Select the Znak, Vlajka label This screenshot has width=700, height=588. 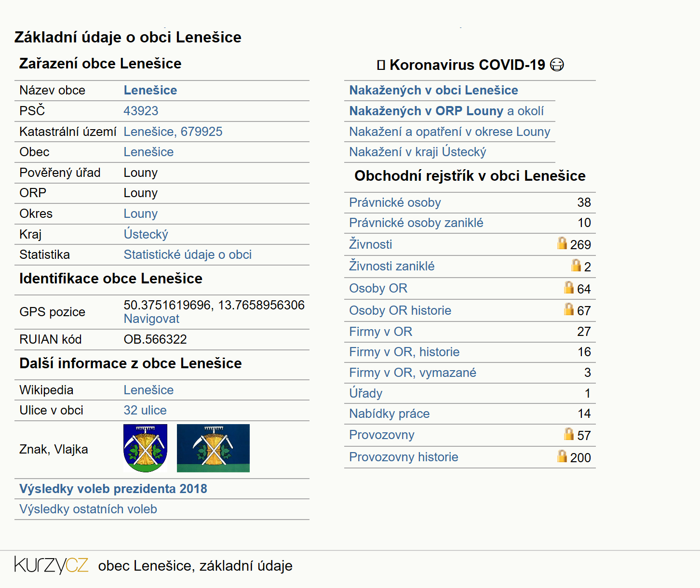[x=54, y=449]
